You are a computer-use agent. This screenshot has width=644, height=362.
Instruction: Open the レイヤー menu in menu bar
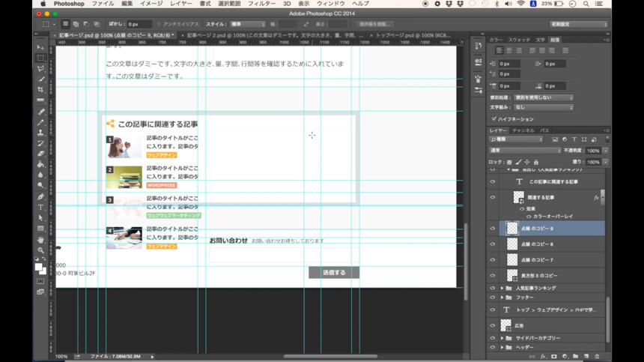pos(181,4)
